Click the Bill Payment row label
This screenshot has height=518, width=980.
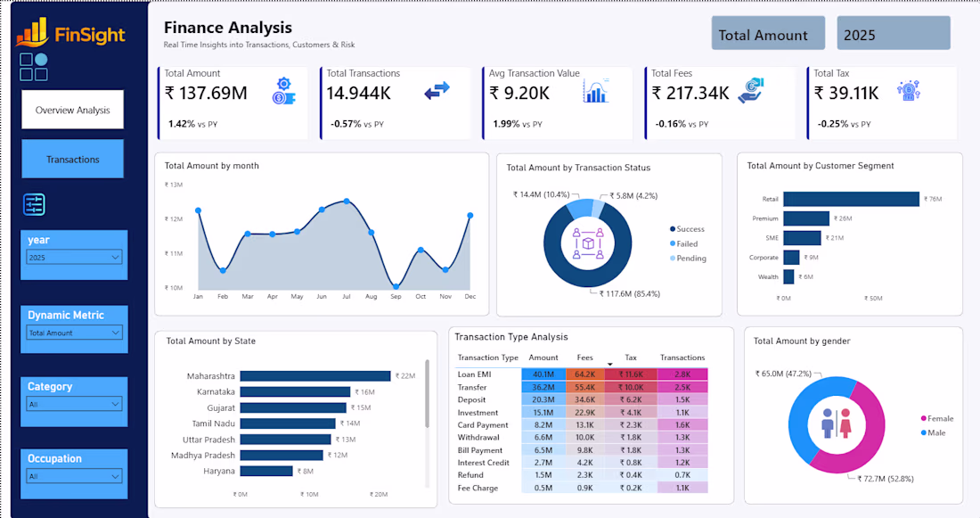click(480, 450)
